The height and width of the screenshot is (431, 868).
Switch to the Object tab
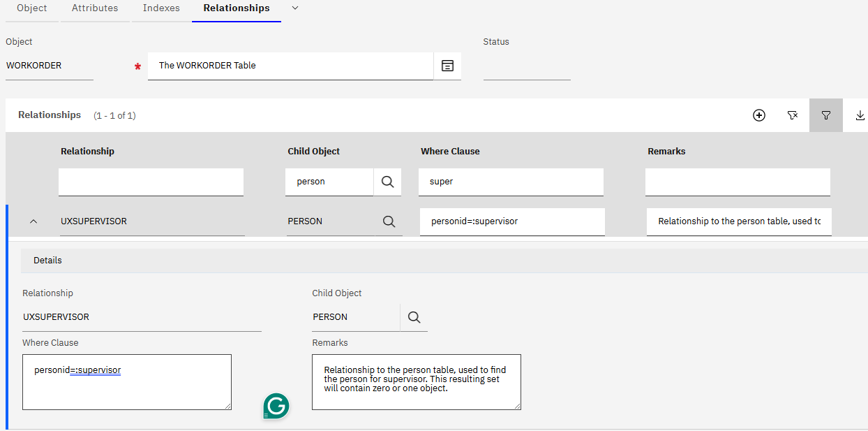[x=32, y=8]
